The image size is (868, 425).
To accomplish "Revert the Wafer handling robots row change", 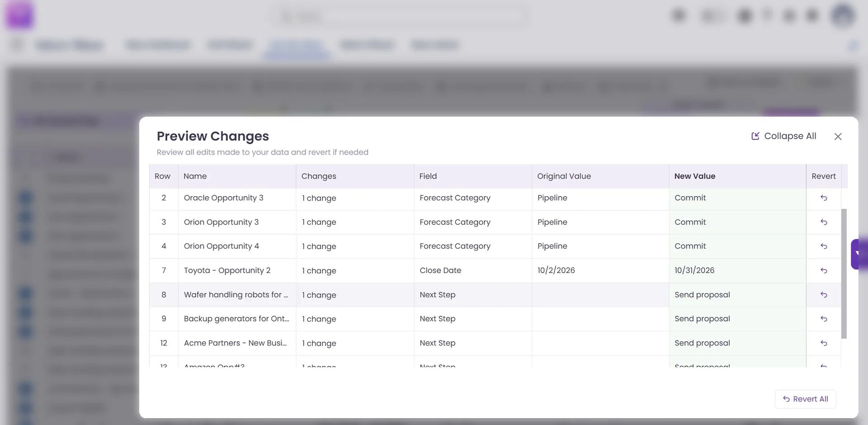I will pyautogui.click(x=824, y=295).
